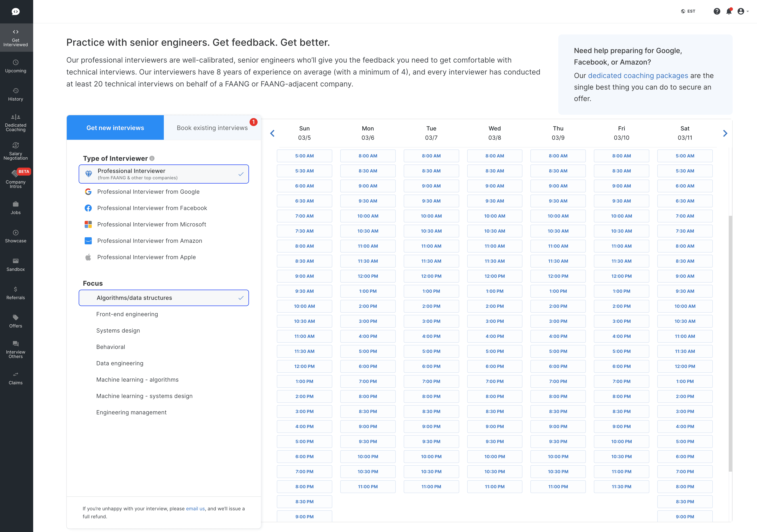This screenshot has width=757, height=532.
Task: Open the notifications bell icon
Action: [729, 11]
